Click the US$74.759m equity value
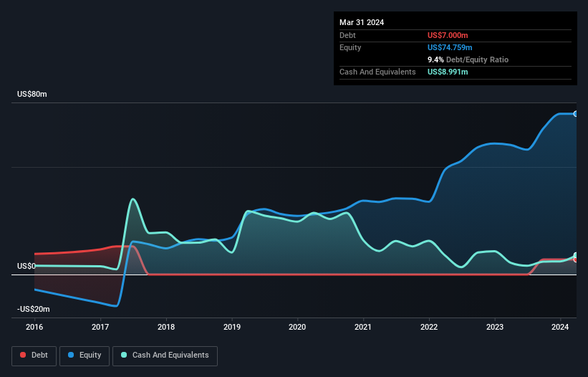The image size is (588, 377). 450,47
